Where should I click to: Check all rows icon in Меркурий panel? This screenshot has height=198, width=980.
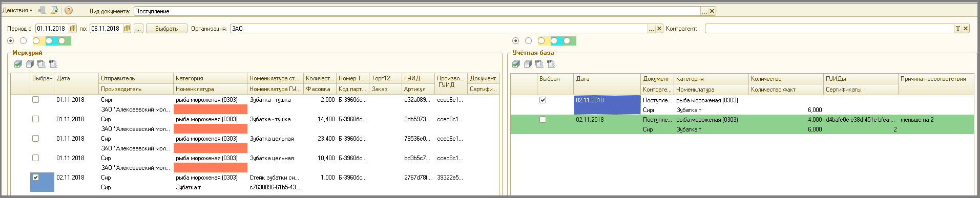click(x=18, y=64)
